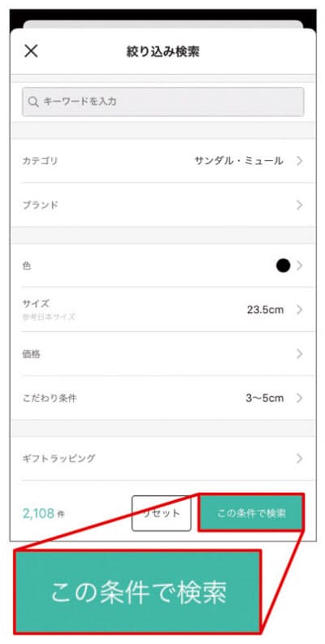
Task: Click the リセット button
Action: [161, 513]
